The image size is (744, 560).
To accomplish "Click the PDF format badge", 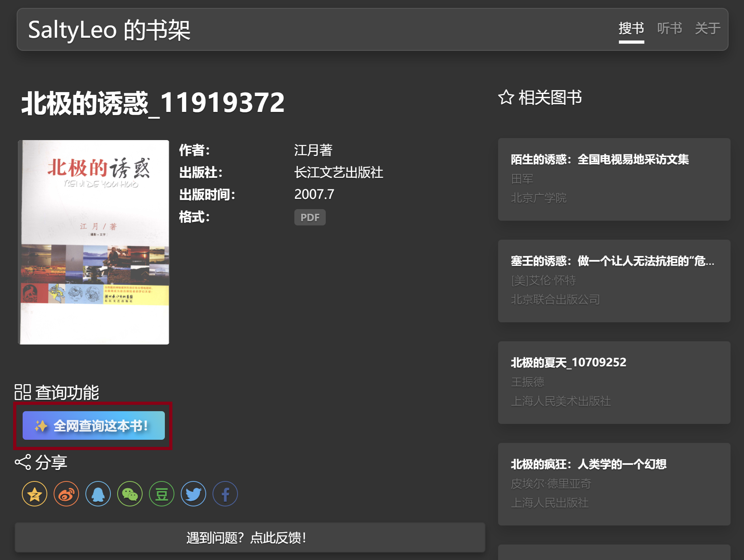I will pos(309,217).
